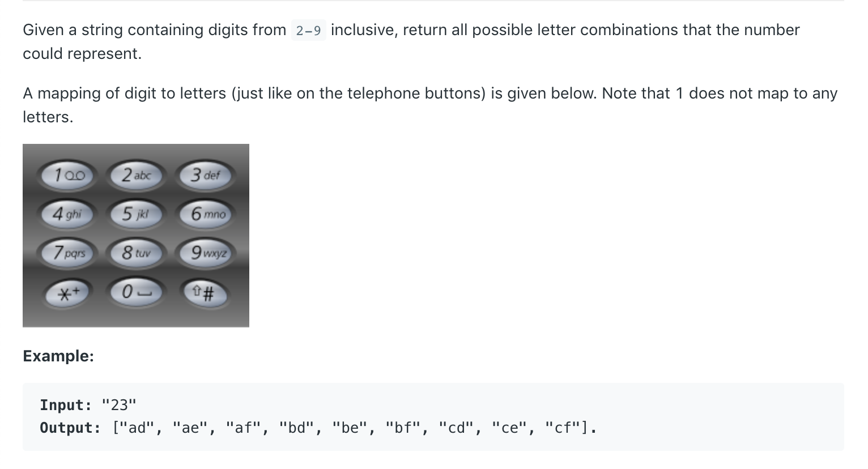Image resolution: width=868 pixels, height=469 pixels.
Task: Click the 2-9 inline code snippet
Action: click(308, 30)
